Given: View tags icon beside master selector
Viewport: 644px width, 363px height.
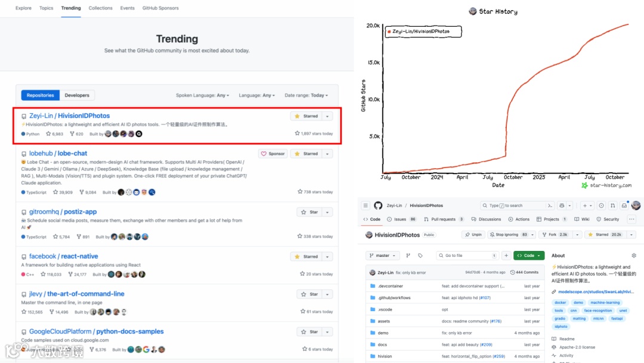Looking at the screenshot, I should click(x=420, y=256).
